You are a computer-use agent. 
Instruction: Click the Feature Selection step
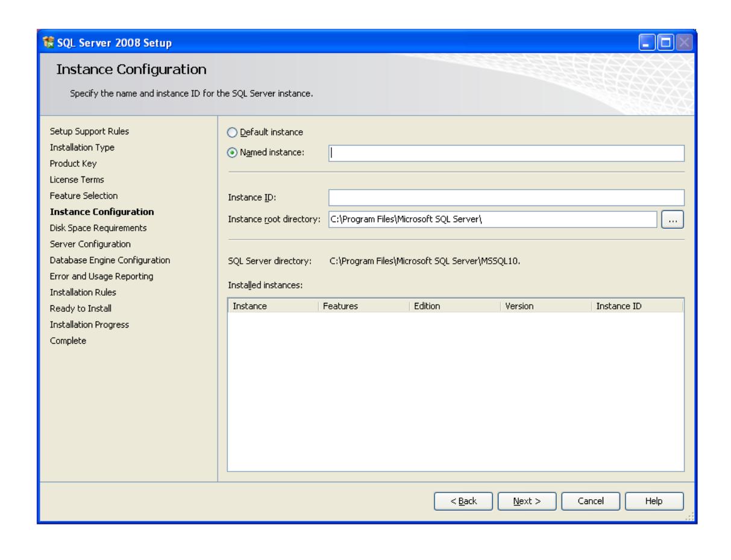click(84, 196)
